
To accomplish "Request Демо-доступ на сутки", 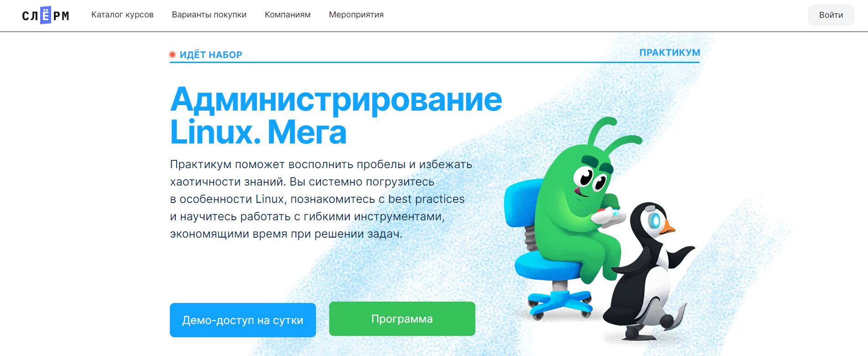I will click(243, 320).
